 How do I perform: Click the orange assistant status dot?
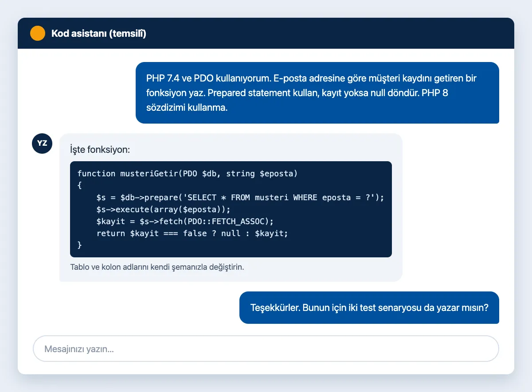click(x=38, y=33)
